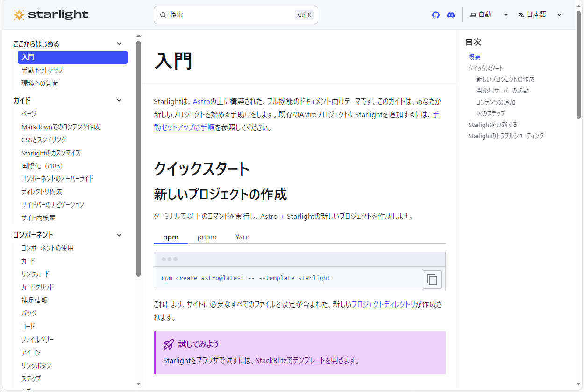Open the GitHub repository icon
584x392 pixels.
tap(436, 15)
